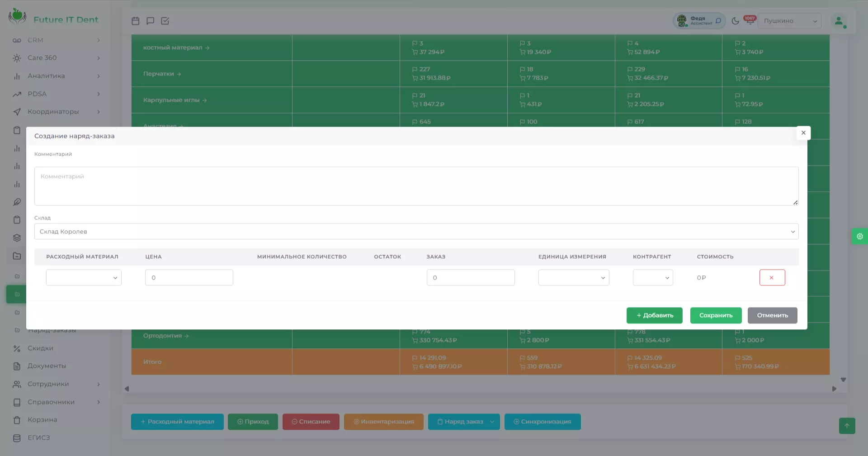The image size is (868, 456).
Task: Close the Создание наряд-заказа dialog
Action: click(x=803, y=133)
